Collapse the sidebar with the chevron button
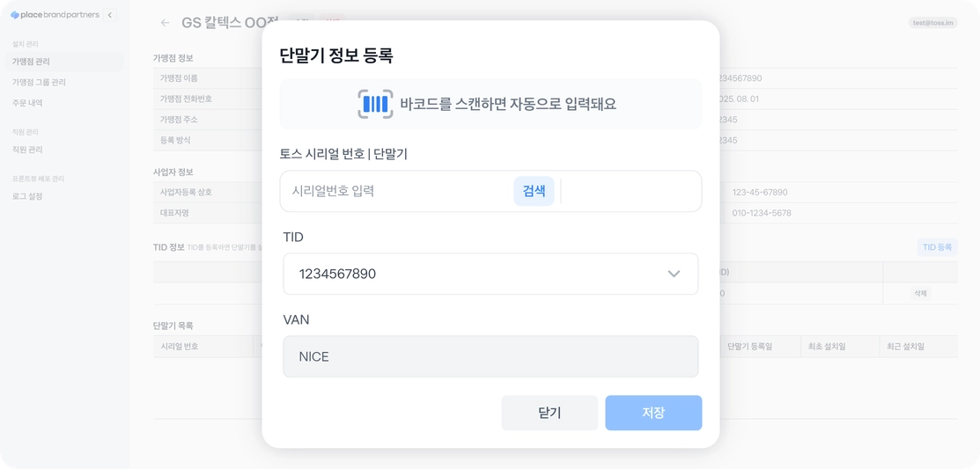Screen dimensions: 980x469 110,15
